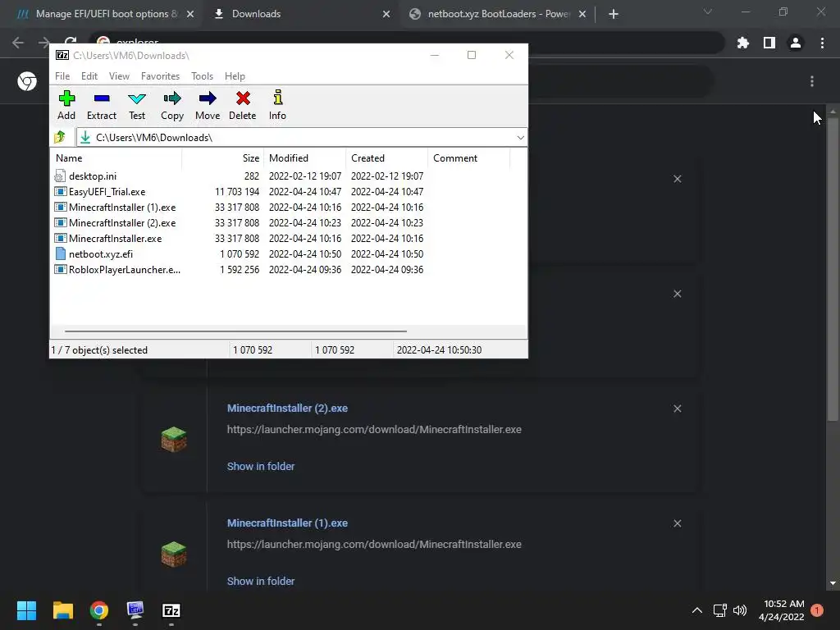Click MinecraftInstaller (2).exe download link
The width and height of the screenshot is (840, 630).
pyautogui.click(x=287, y=409)
